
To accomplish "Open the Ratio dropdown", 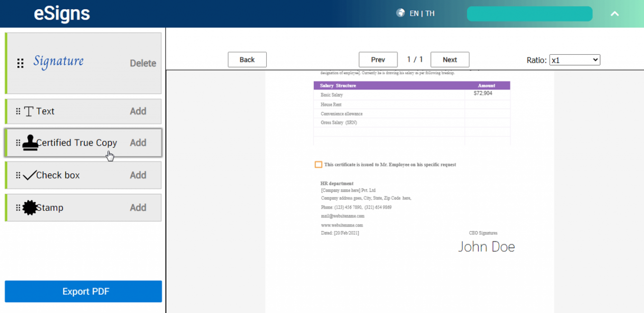I will coord(575,59).
